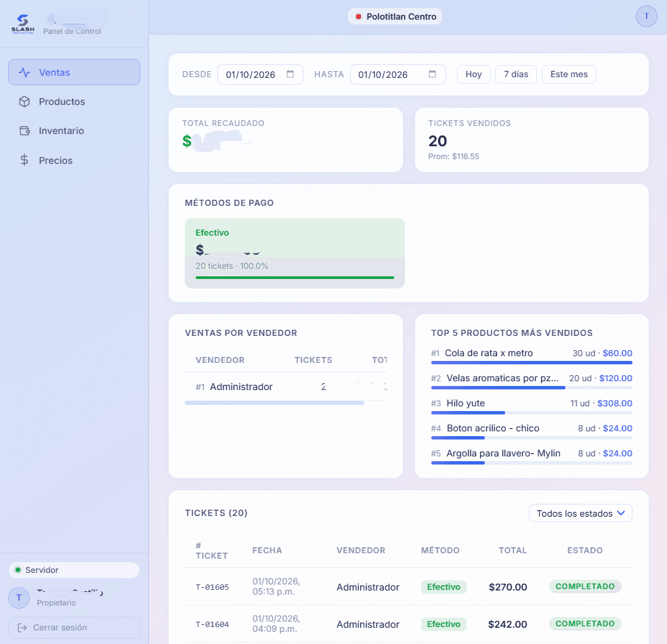Select Cola de rata x metro product
667x644 pixels.
coord(532,356)
